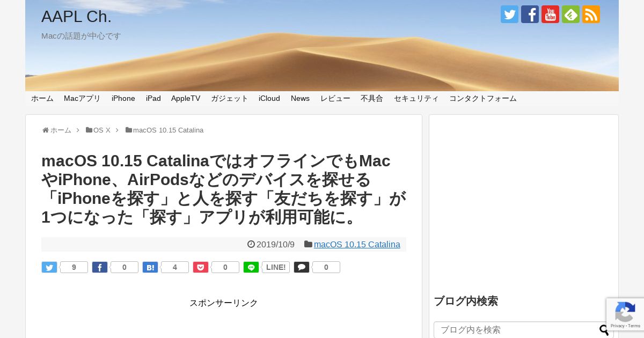Image resolution: width=644 pixels, height=338 pixels.
Task: Click the green Feedly icon in the header
Action: pos(570,14)
